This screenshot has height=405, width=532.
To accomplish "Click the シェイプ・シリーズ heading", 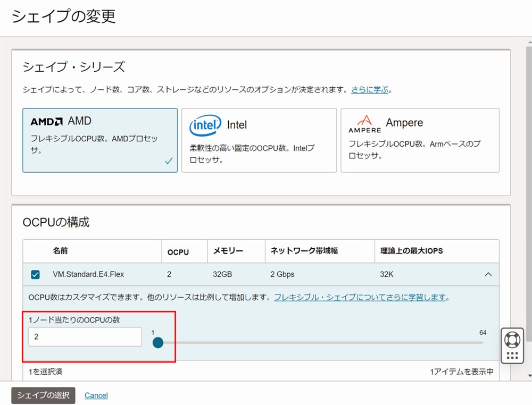I will point(74,66).
